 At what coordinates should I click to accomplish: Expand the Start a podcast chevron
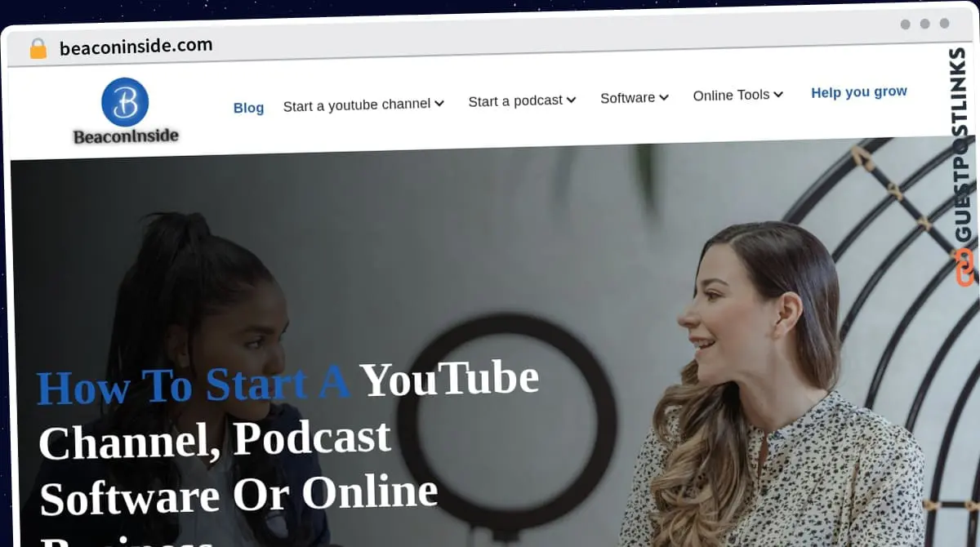point(571,100)
